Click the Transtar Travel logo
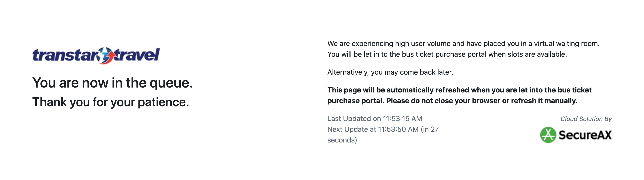Screen dimensions: 644x180 click(x=96, y=55)
